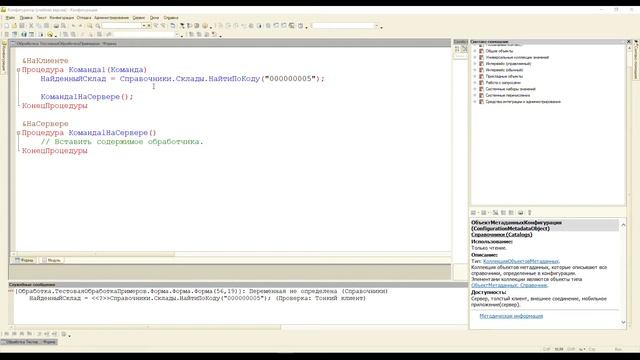Open the Сервис menu
The width and height of the screenshot is (640, 360).
point(139,18)
